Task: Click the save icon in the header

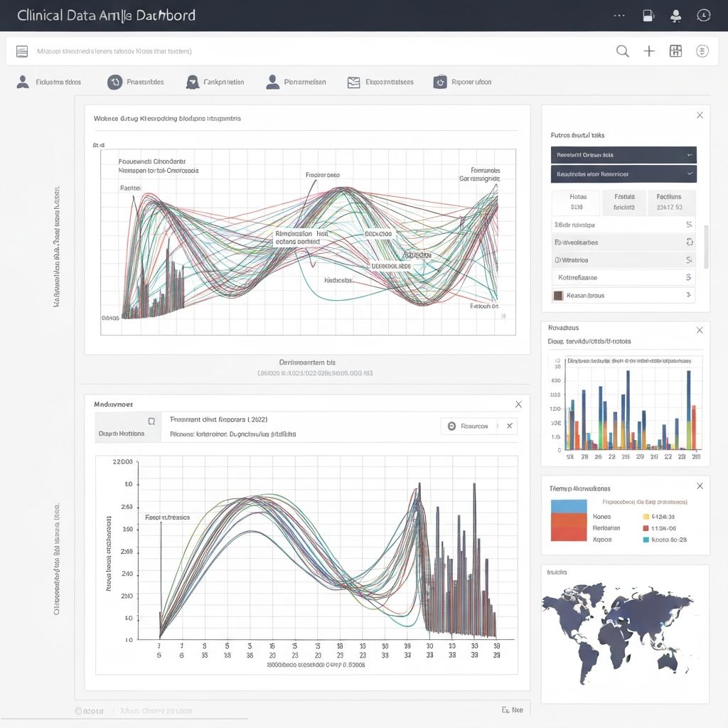Action: (648, 16)
